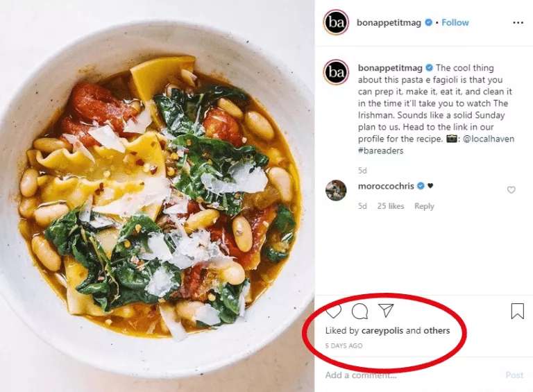The width and height of the screenshot is (533, 392).
Task: Like the post with the heart icon
Action: coord(334,311)
